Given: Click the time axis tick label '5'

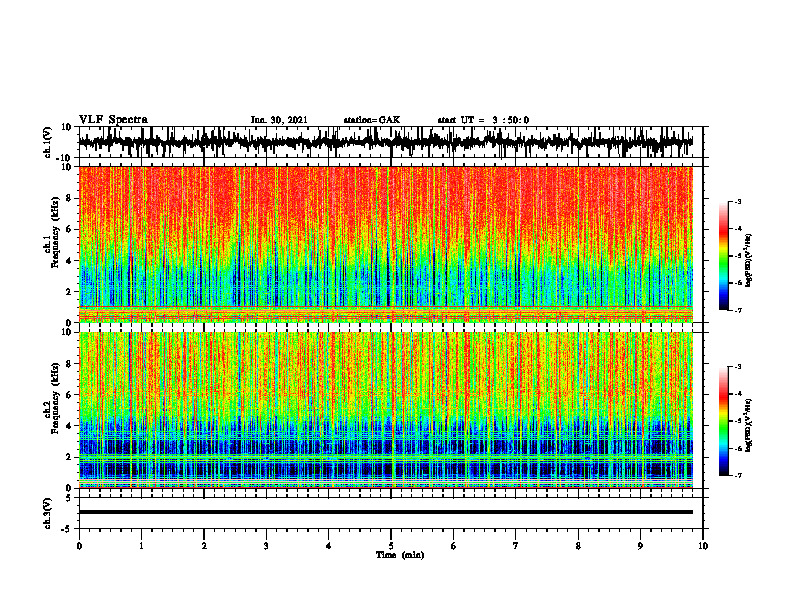Looking at the screenshot, I should [x=391, y=546].
